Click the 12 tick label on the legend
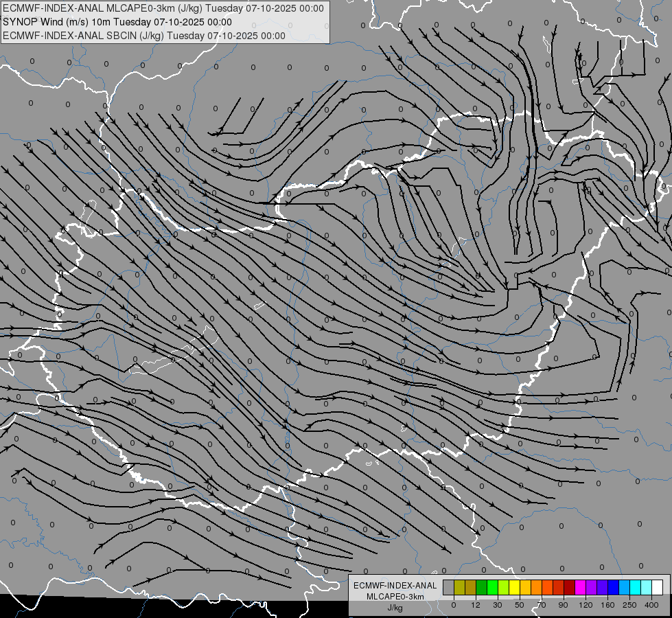672x618 pixels. 476,604
